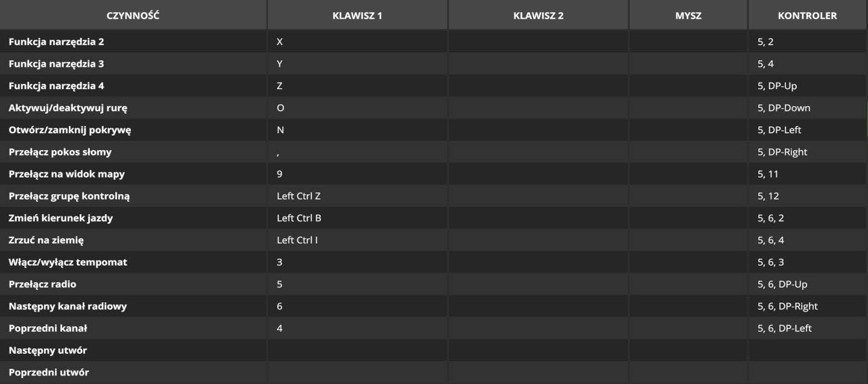Click the MYSZ cell for Aktywuj/deaktywuj rurę
The height and width of the screenshot is (384, 868).
point(688,108)
